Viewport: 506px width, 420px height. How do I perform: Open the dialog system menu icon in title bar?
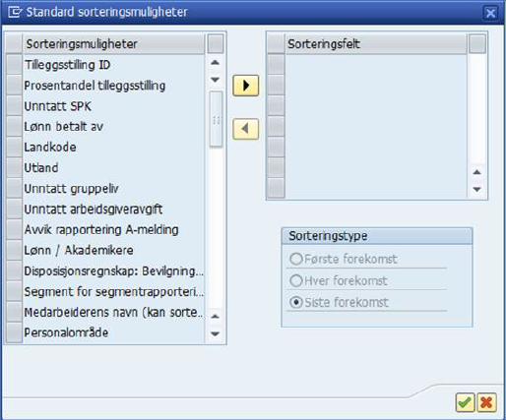click(x=15, y=12)
